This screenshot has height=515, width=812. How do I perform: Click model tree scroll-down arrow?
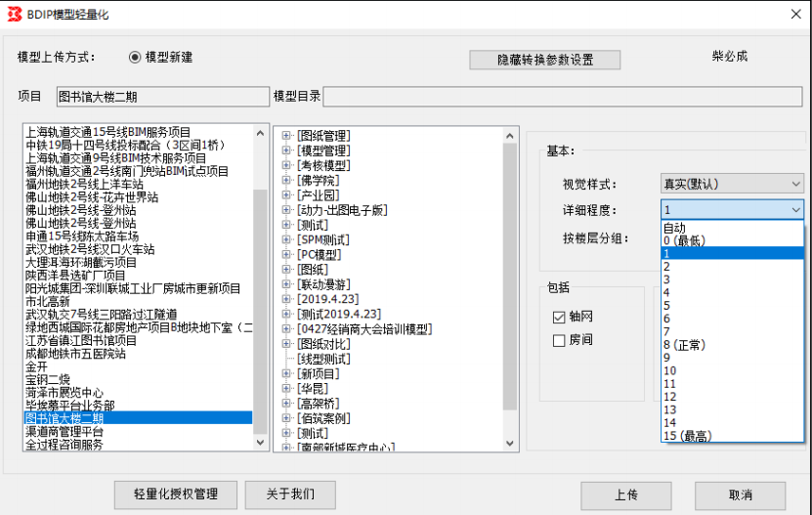point(510,444)
